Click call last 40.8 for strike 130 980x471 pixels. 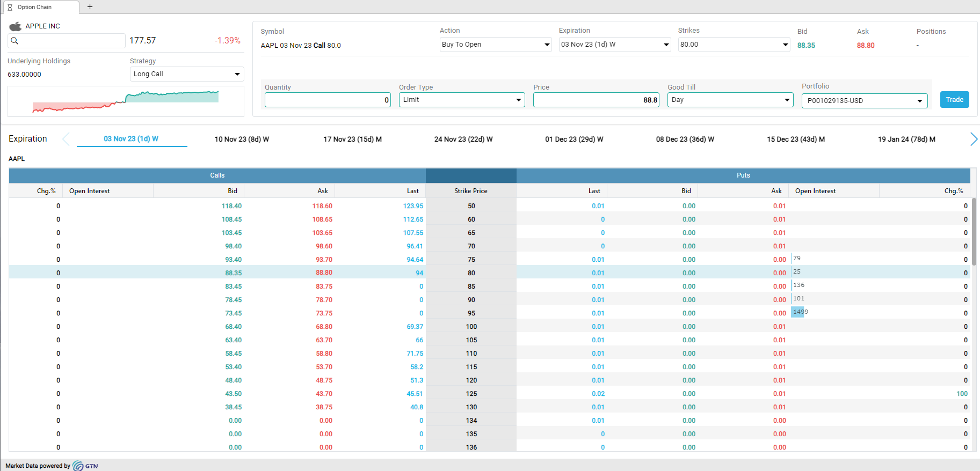click(417, 407)
